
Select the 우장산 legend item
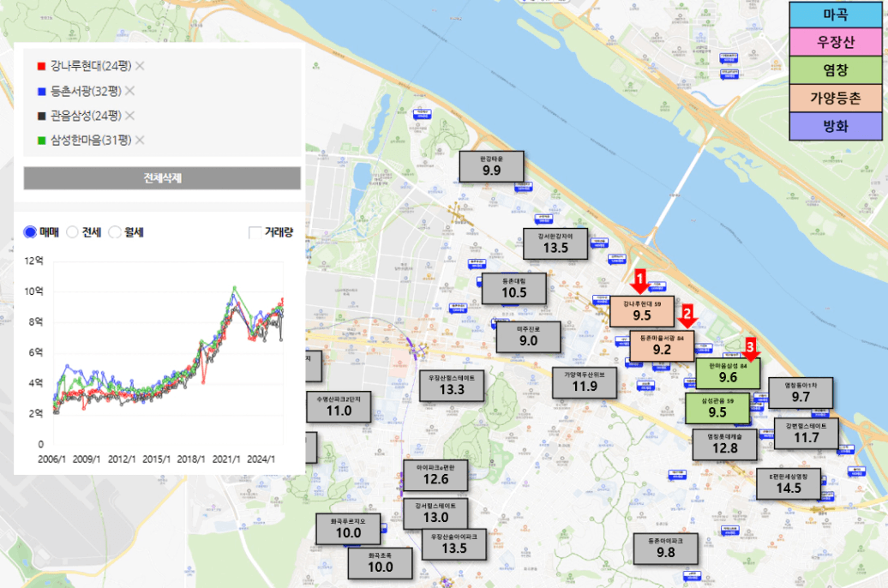point(835,42)
